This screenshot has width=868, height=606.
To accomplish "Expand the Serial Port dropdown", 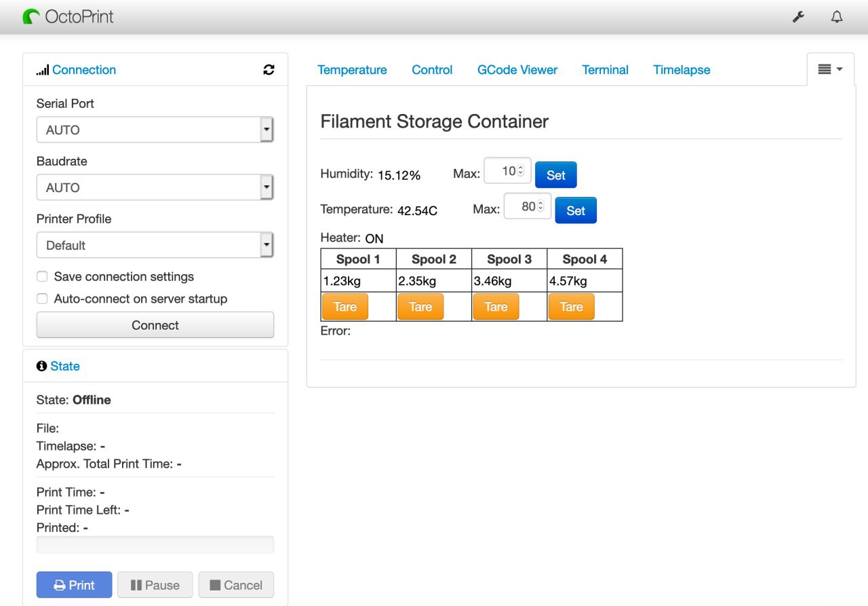I will pyautogui.click(x=155, y=130).
